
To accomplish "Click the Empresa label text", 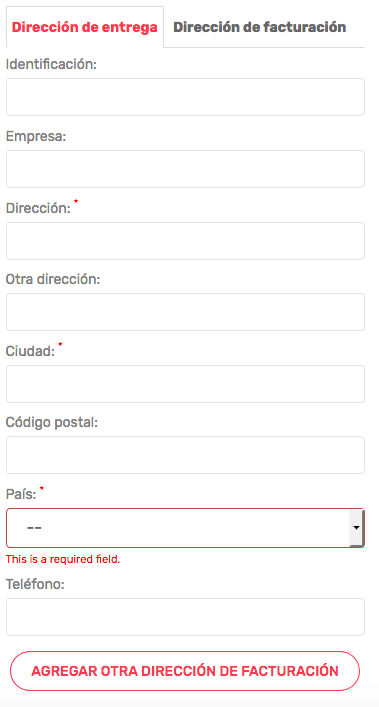I will [36, 137].
